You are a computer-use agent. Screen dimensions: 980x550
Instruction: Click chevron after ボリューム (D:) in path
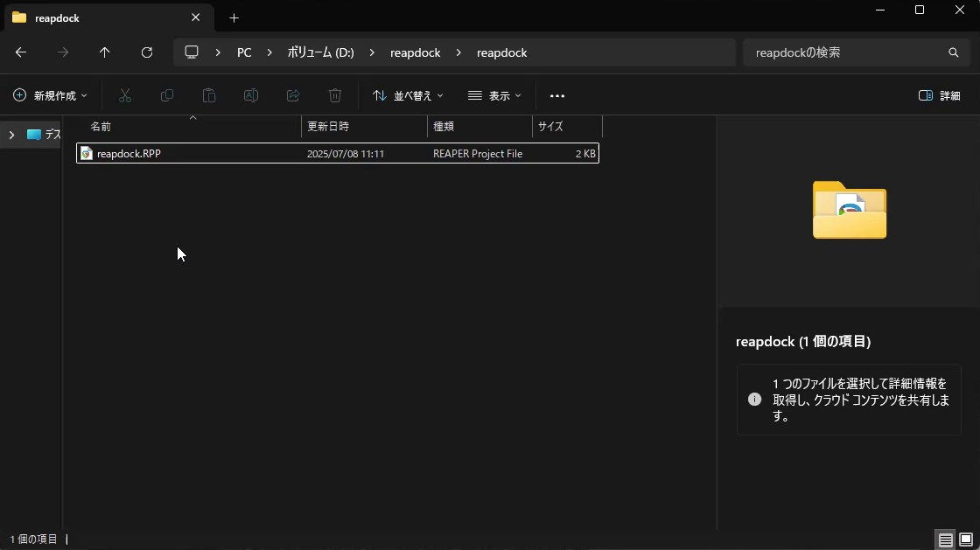[x=372, y=52]
